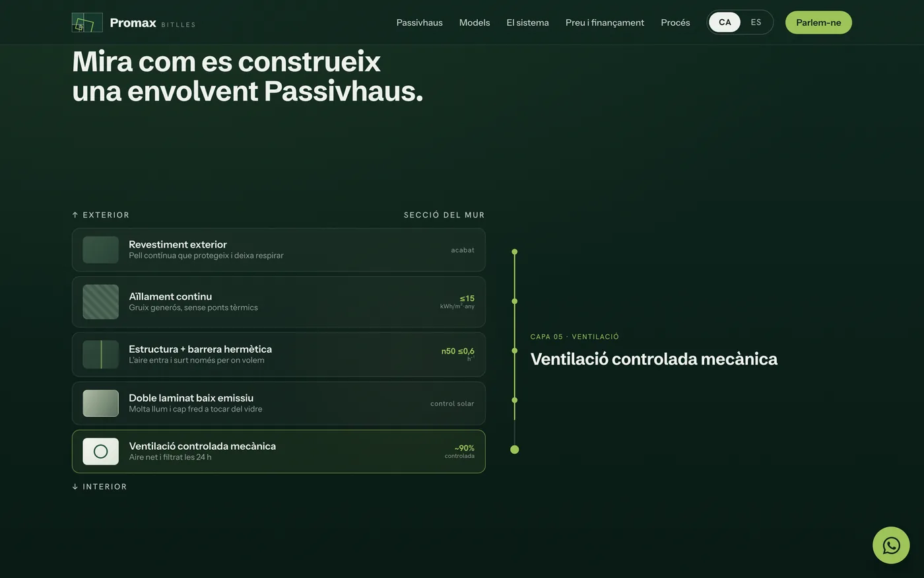The height and width of the screenshot is (578, 924).
Task: Click the EXTERIOR label with up arrow
Action: 100,215
